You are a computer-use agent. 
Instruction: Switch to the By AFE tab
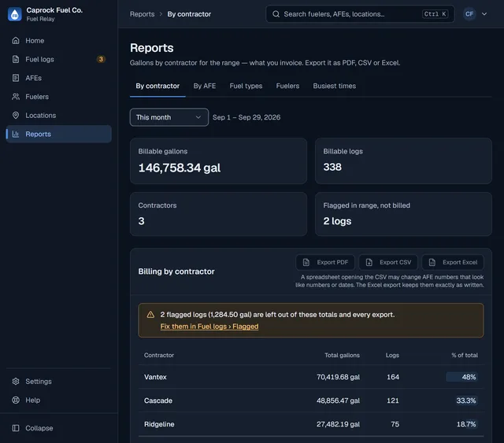pos(205,86)
